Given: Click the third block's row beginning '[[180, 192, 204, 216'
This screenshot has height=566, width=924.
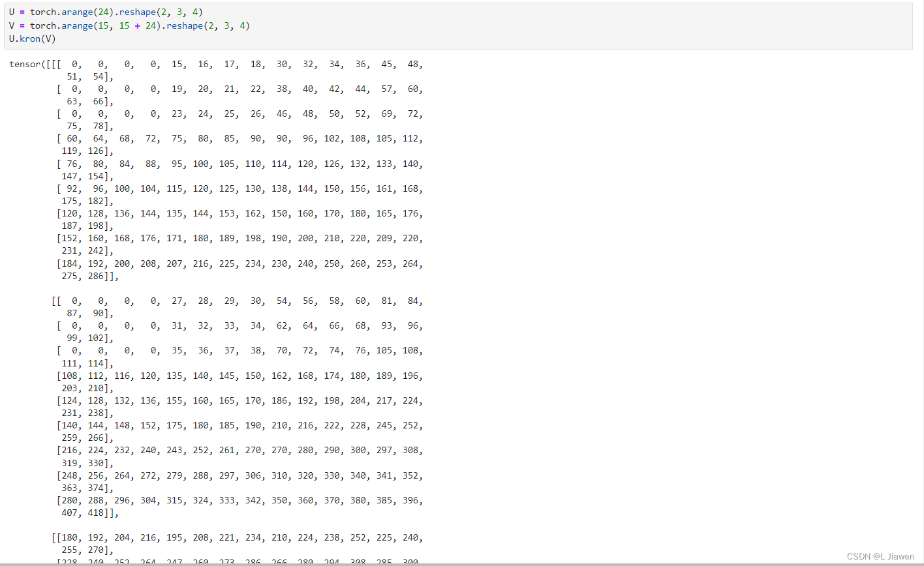Looking at the screenshot, I should click(x=237, y=537).
